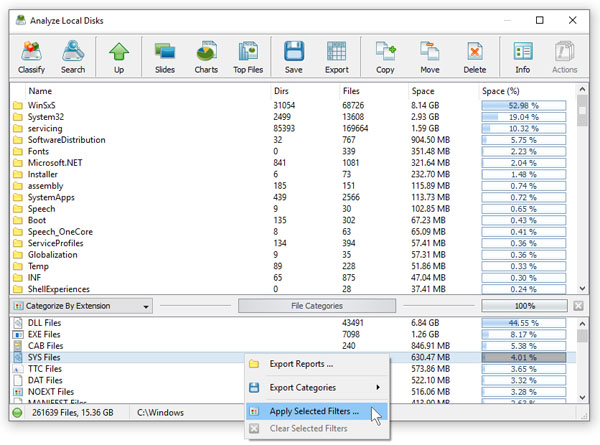Select the assembly folder row

pyautogui.click(x=293, y=186)
